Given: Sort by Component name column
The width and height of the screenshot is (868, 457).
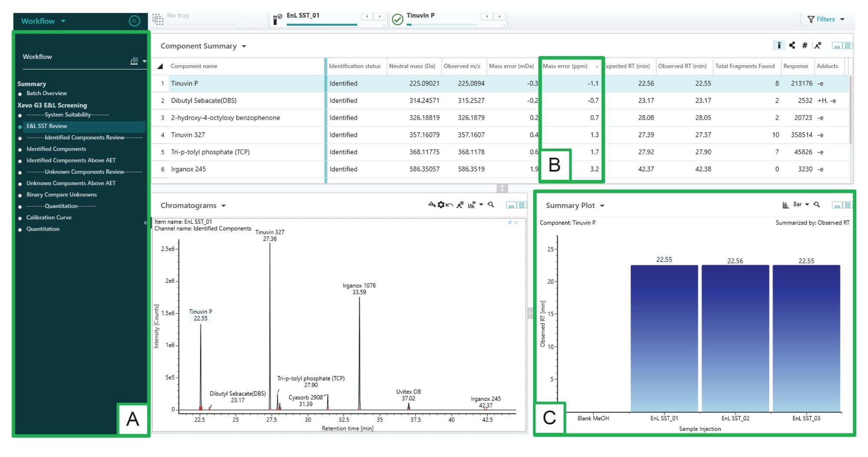Looking at the screenshot, I should coord(194,66).
